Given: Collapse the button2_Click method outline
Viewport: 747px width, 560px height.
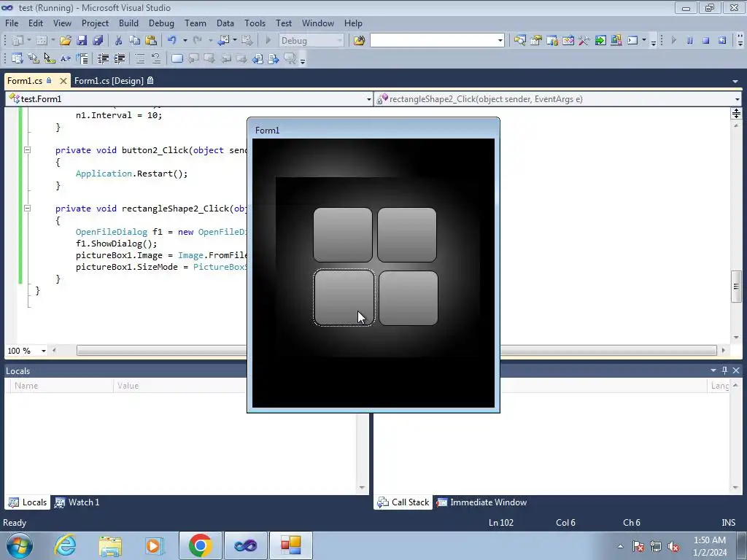Looking at the screenshot, I should point(27,150).
